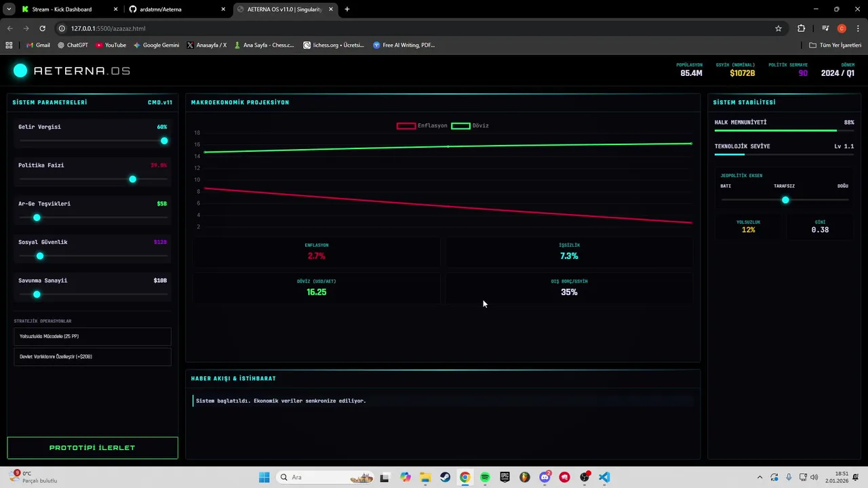Click Devlet Varlıklarını Özelleştir (+$20B) operation

point(92,357)
